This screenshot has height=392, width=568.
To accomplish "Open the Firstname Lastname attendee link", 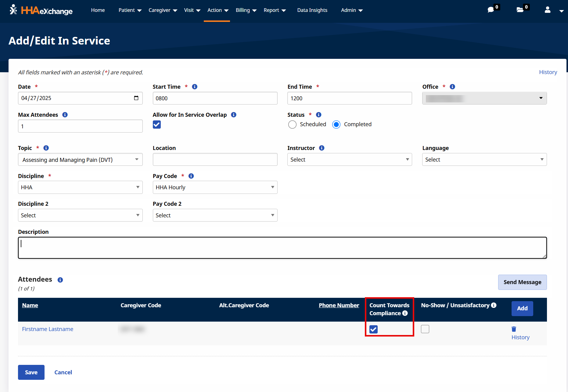I will point(47,329).
